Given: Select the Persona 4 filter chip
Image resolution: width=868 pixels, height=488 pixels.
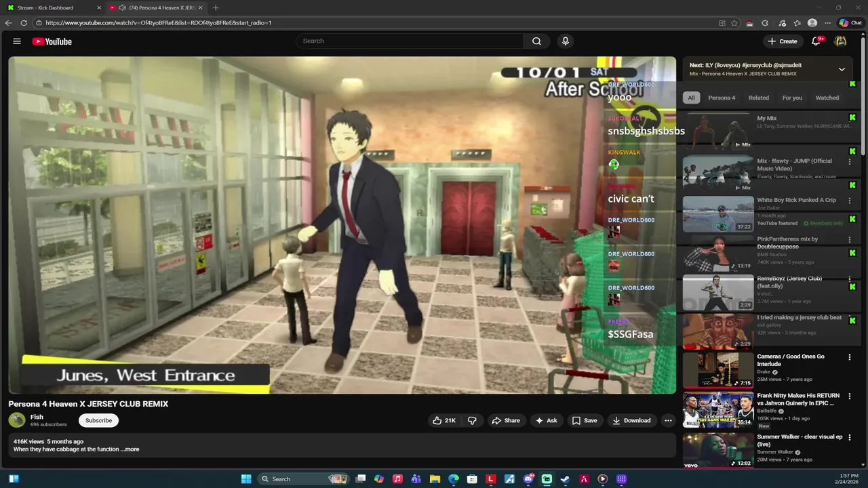Looking at the screenshot, I should coord(722,98).
